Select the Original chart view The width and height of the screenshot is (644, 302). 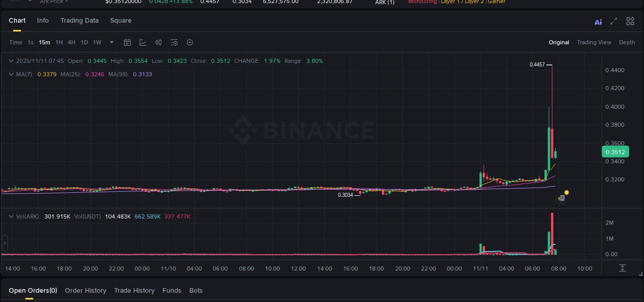[x=558, y=42]
